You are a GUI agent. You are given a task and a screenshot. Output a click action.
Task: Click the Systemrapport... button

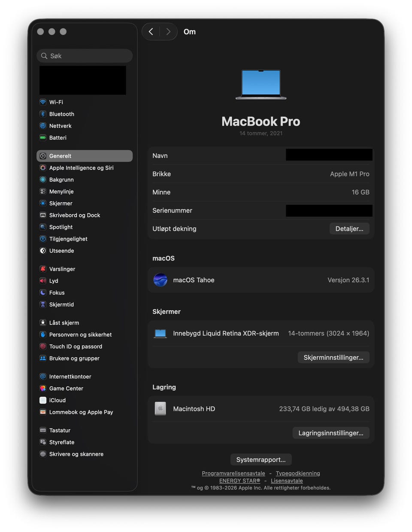(x=261, y=459)
